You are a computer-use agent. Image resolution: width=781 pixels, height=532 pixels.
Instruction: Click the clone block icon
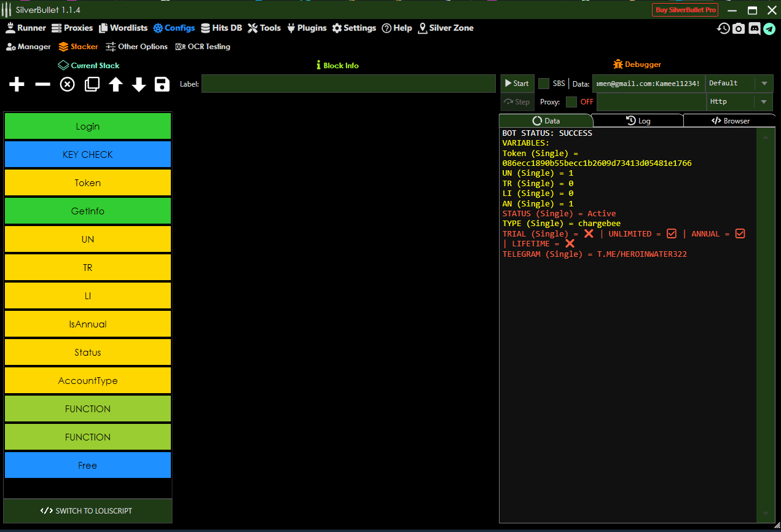[92, 85]
